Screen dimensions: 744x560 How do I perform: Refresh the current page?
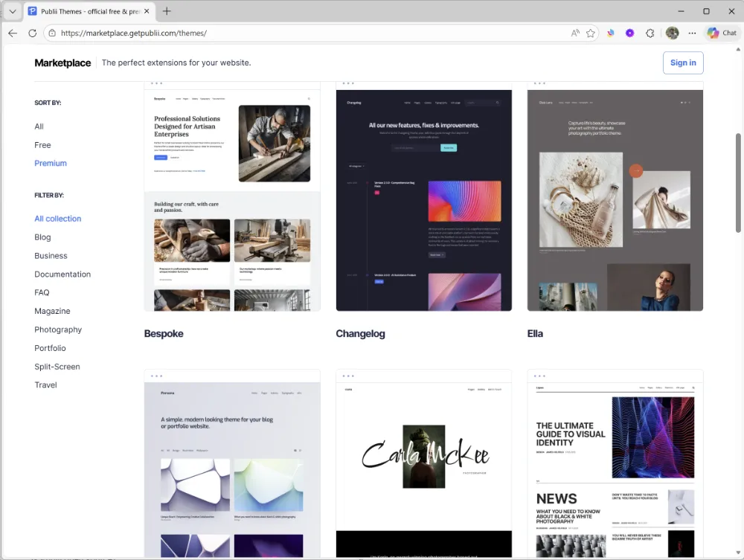click(x=31, y=33)
